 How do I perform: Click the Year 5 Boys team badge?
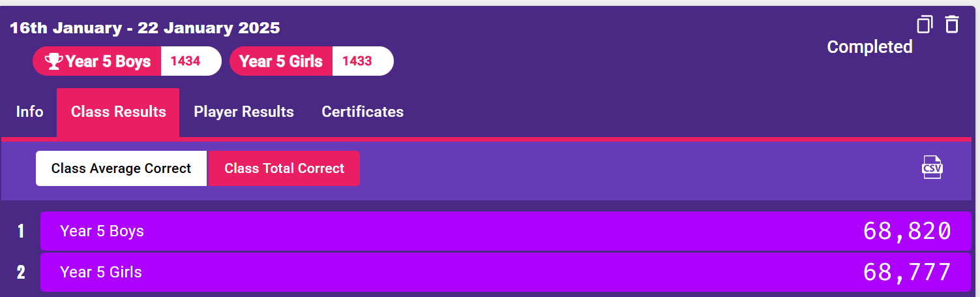point(97,61)
